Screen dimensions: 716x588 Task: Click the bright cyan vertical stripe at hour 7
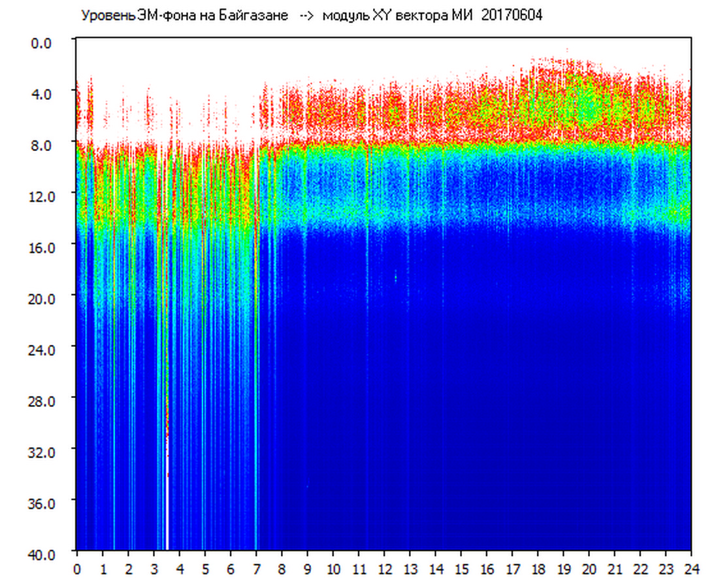[255, 392]
